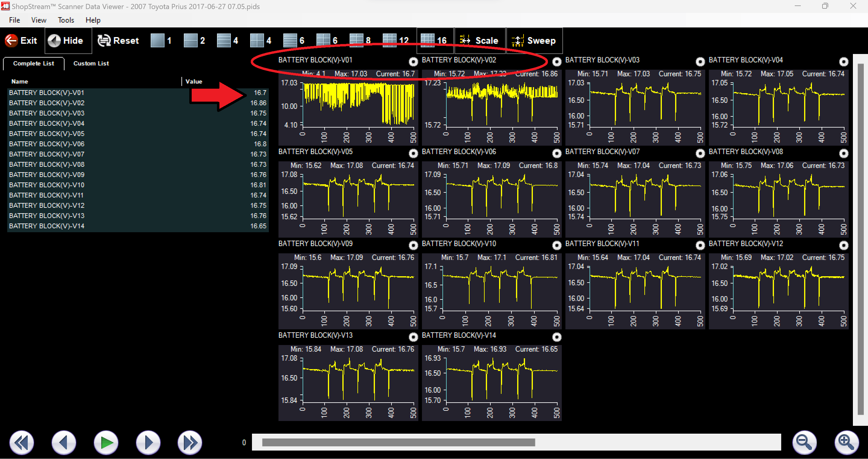Open the Scale adjustment tool
Viewport: 868px width, 459px height.
(x=480, y=40)
